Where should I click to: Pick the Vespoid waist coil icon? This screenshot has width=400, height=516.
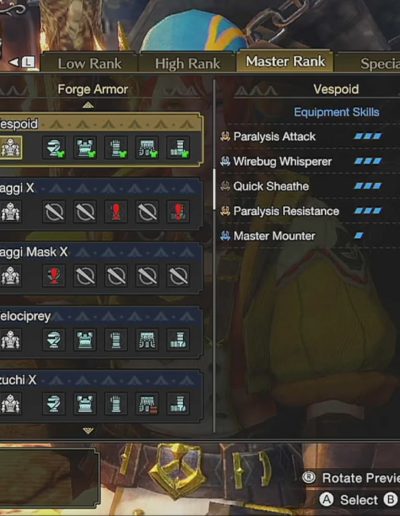click(147, 147)
